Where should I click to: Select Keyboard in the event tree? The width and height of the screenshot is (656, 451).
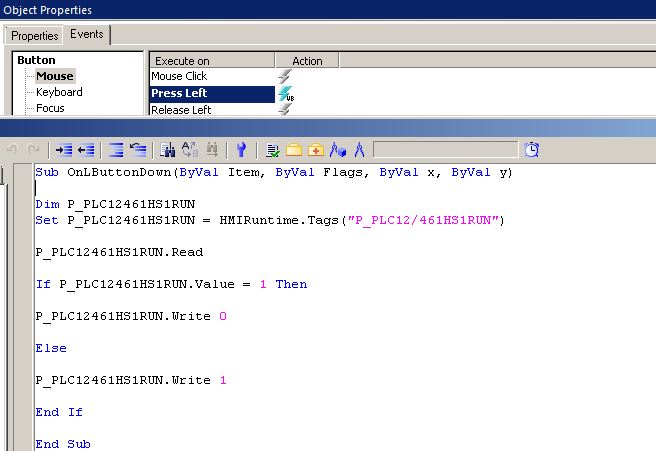coord(59,92)
